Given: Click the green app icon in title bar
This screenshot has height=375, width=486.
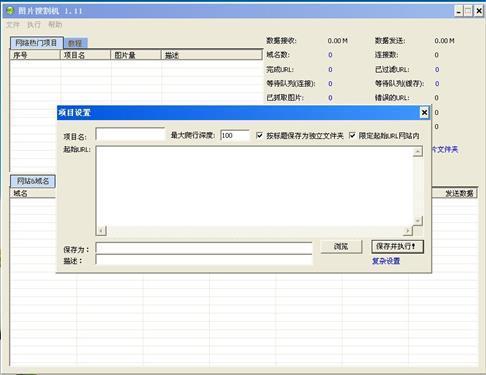Looking at the screenshot, I should tap(10, 11).
